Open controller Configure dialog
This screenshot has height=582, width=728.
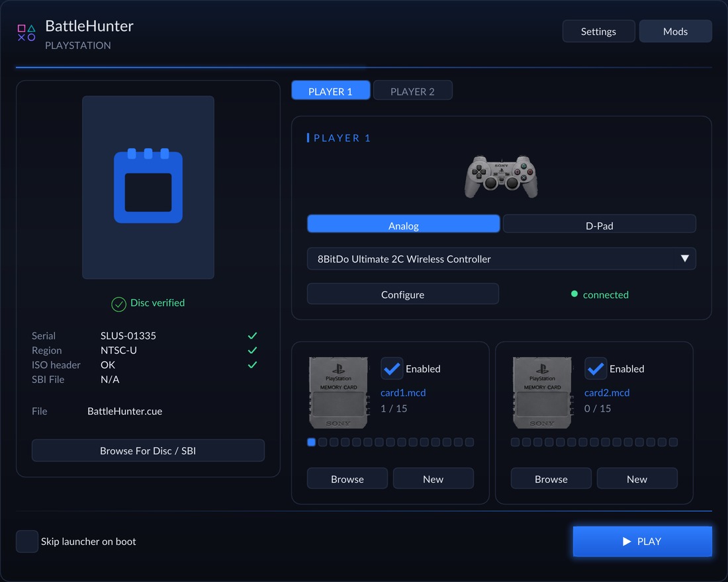click(403, 294)
